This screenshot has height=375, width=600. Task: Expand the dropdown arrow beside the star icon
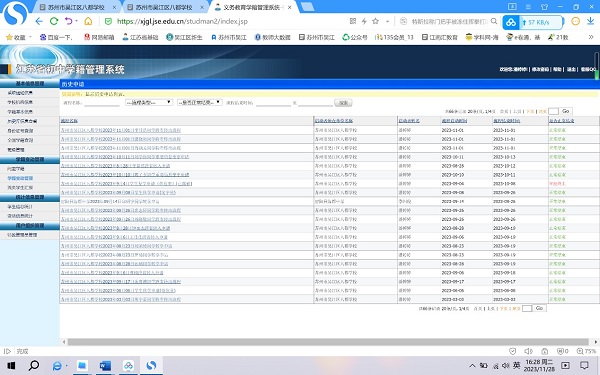pos(387,21)
